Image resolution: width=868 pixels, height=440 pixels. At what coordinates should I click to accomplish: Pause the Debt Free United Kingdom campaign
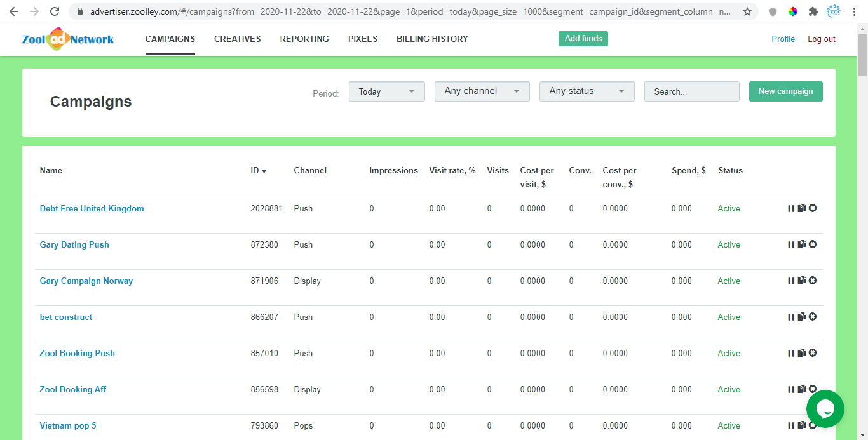click(791, 208)
